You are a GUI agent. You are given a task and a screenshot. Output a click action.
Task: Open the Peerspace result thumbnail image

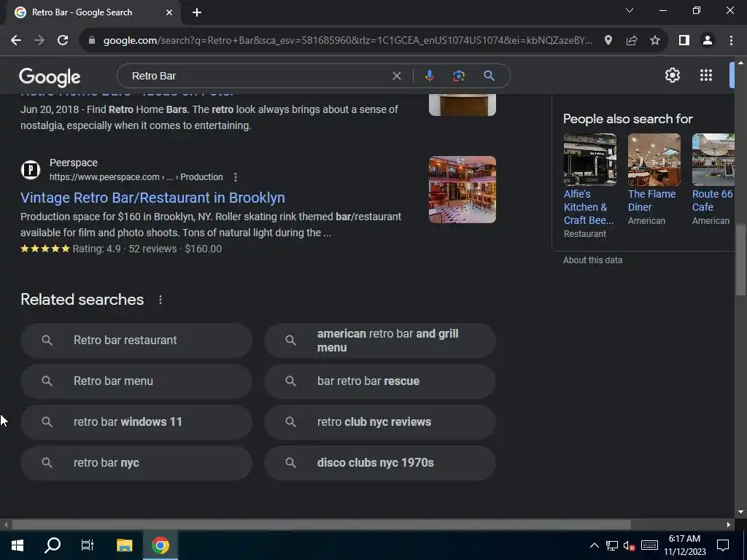(x=462, y=190)
